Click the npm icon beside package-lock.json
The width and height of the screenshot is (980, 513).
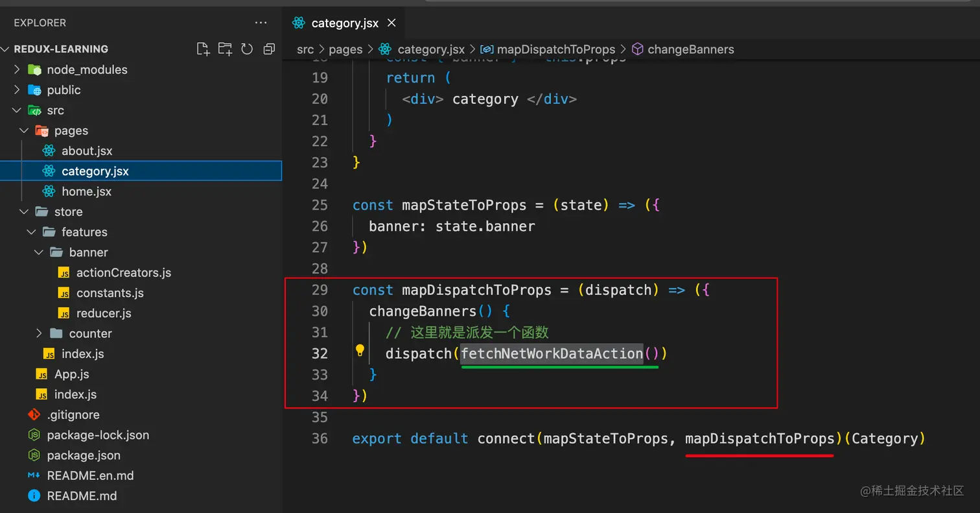click(x=34, y=435)
